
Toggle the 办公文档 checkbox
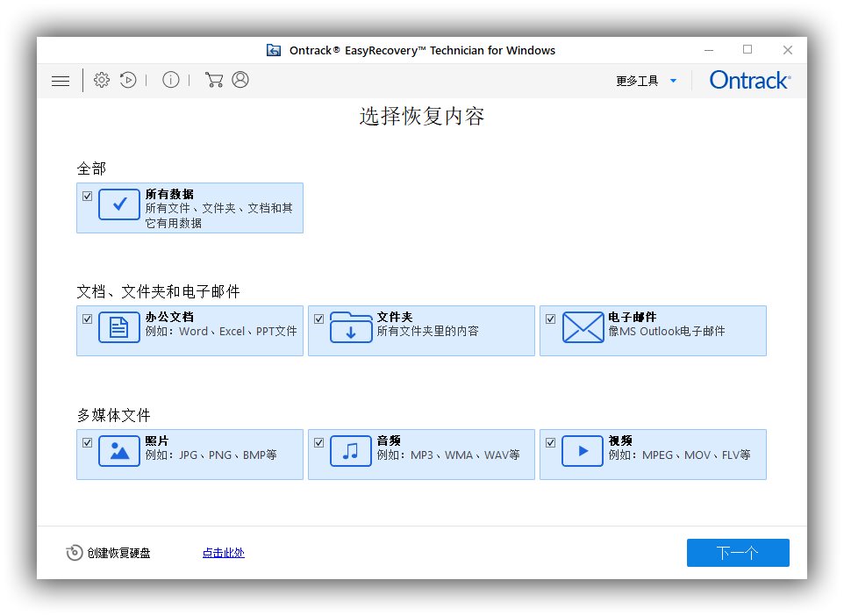tap(87, 319)
